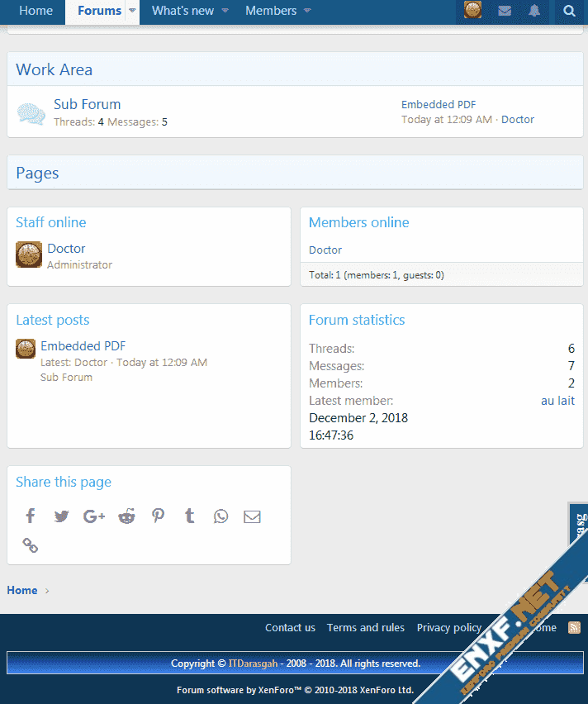This screenshot has width=588, height=704.
Task: Share this page on Twitter
Action: [62, 516]
